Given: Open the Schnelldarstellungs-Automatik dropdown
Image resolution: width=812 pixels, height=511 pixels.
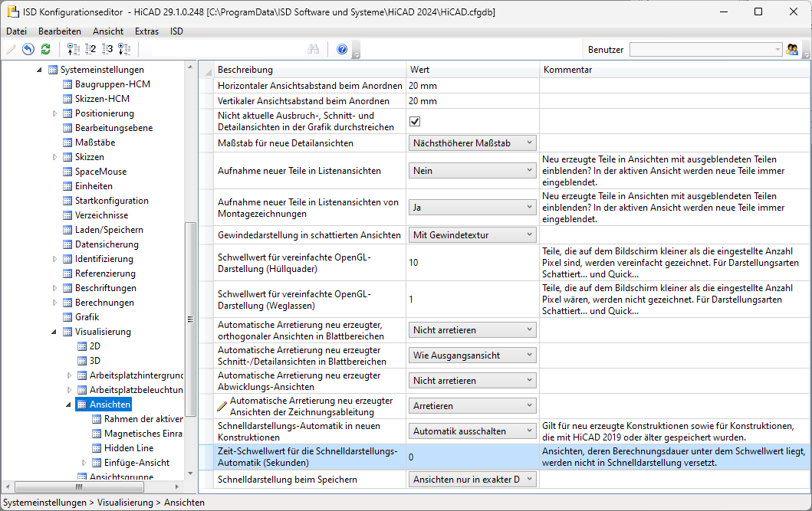Looking at the screenshot, I should [472, 431].
